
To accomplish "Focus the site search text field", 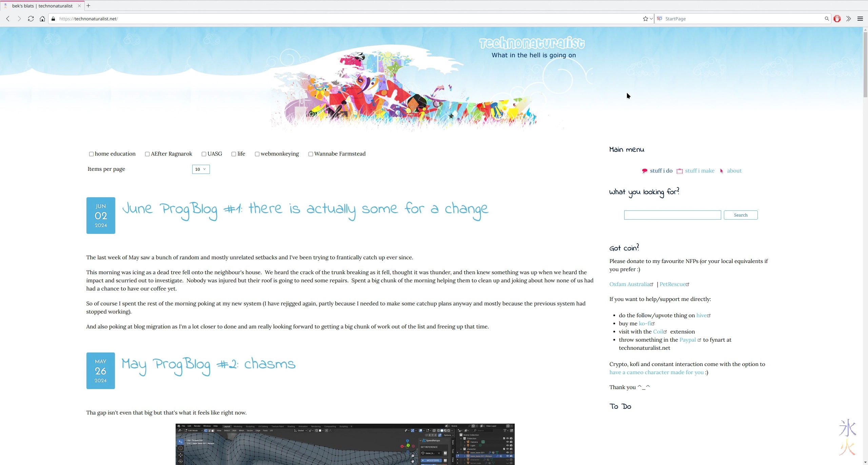I will (x=672, y=215).
